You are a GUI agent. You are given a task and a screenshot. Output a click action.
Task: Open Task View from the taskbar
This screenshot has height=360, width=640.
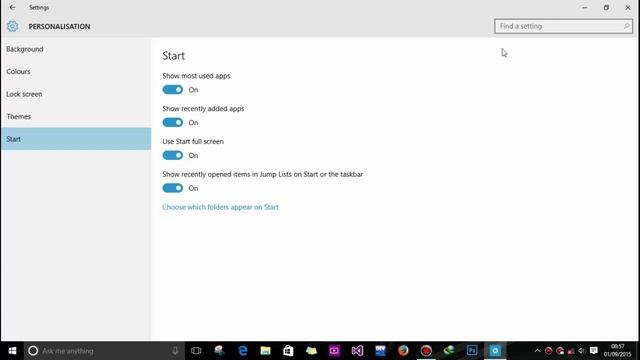point(196,351)
